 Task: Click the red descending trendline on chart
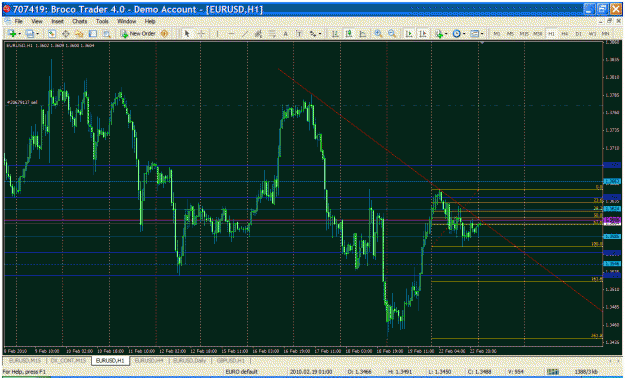point(440,189)
